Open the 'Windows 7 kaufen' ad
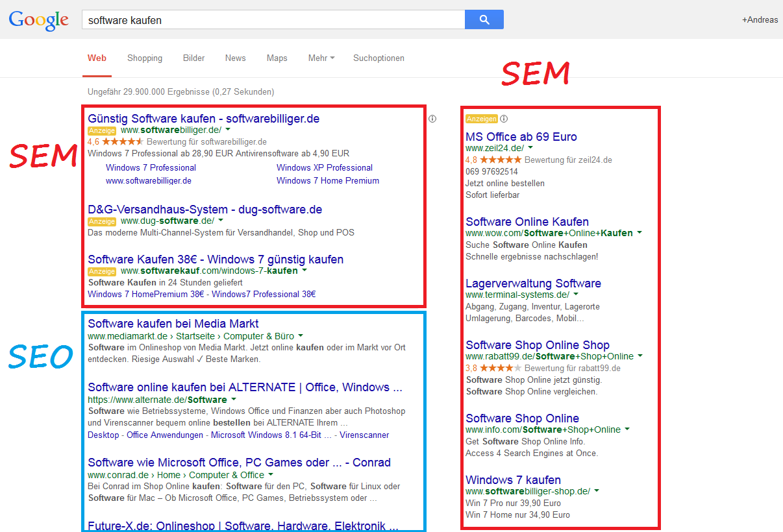 [x=513, y=480]
